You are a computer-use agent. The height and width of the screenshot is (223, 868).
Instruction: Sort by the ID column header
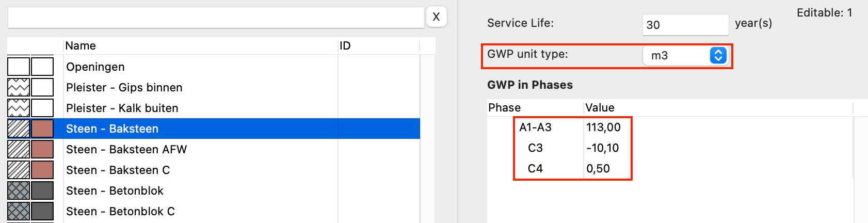pyautogui.click(x=378, y=45)
